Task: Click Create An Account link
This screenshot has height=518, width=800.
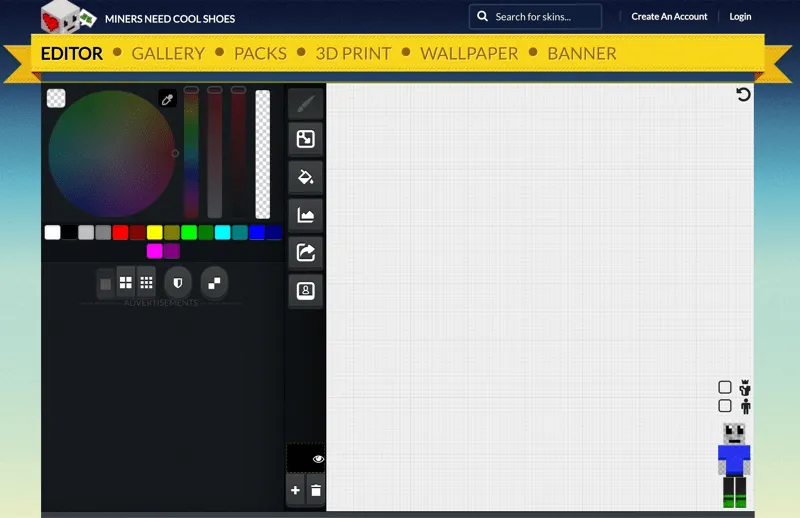Action: click(x=669, y=16)
